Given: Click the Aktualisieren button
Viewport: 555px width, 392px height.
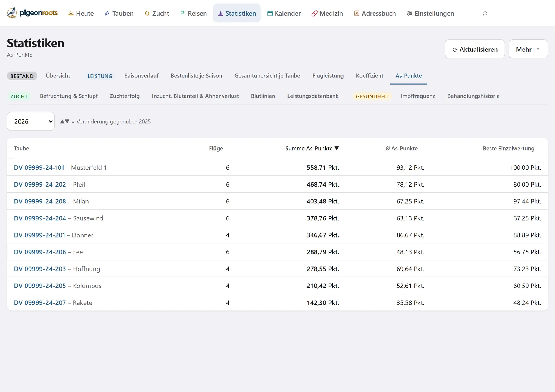Looking at the screenshot, I should pos(475,49).
